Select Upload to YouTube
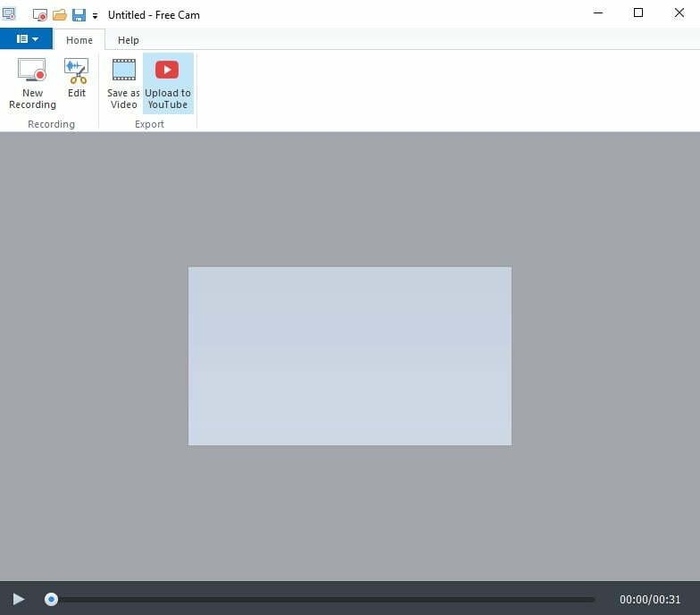Viewport: 700px width, 615px height. tap(168, 84)
